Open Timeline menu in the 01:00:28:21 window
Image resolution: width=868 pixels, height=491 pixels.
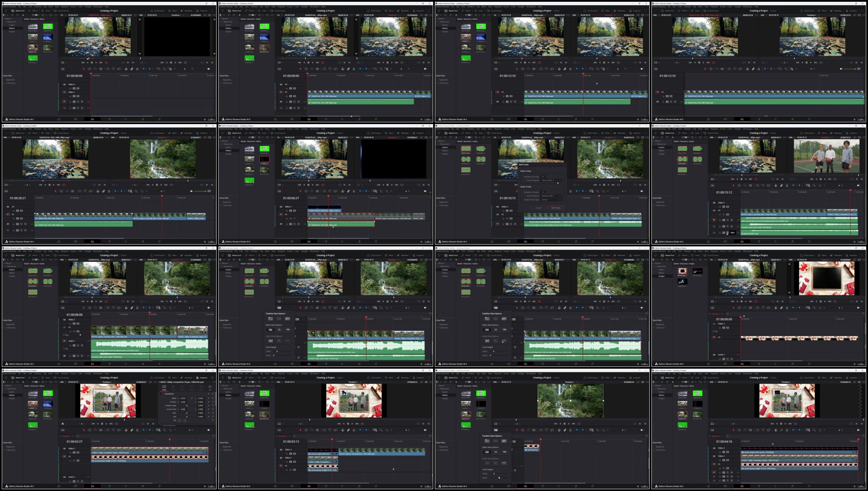[x=38, y=129]
